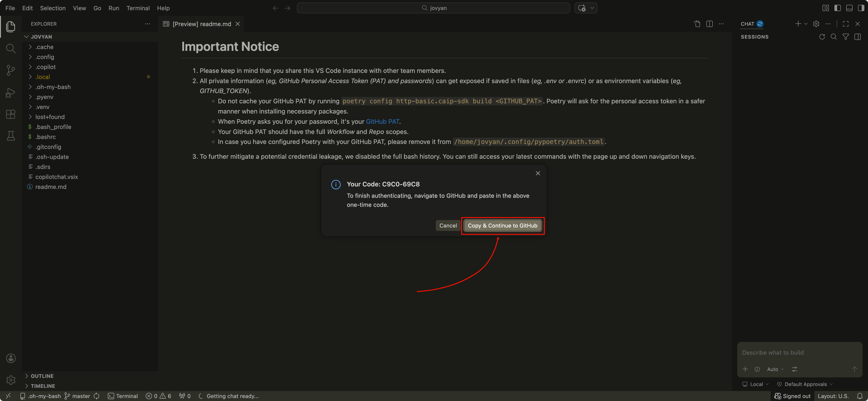The image size is (868, 401).
Task: Open the View menu
Action: click(79, 8)
